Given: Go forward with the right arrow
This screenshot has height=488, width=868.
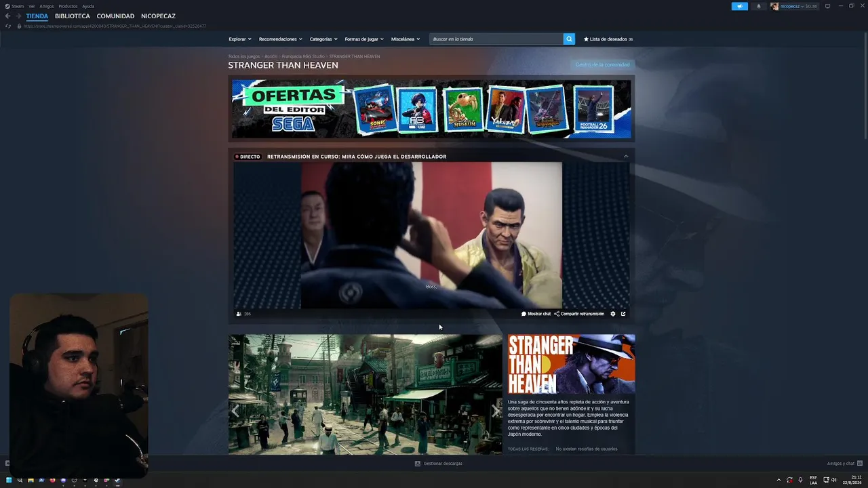Looking at the screenshot, I should coord(18,16).
